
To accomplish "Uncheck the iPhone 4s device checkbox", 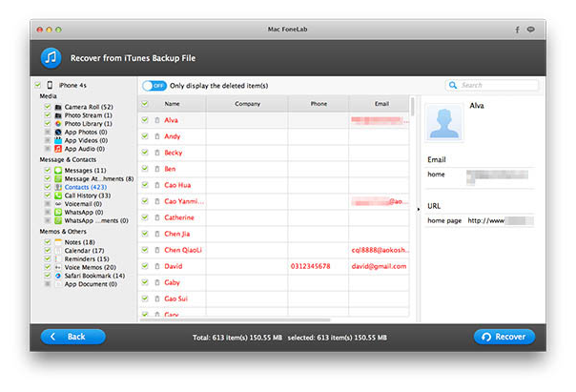I will pos(37,86).
